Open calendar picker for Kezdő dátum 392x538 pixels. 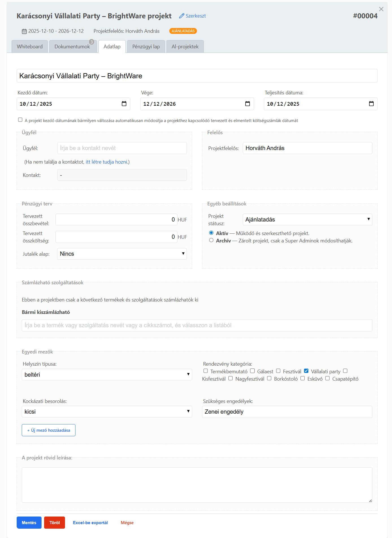pyautogui.click(x=124, y=104)
